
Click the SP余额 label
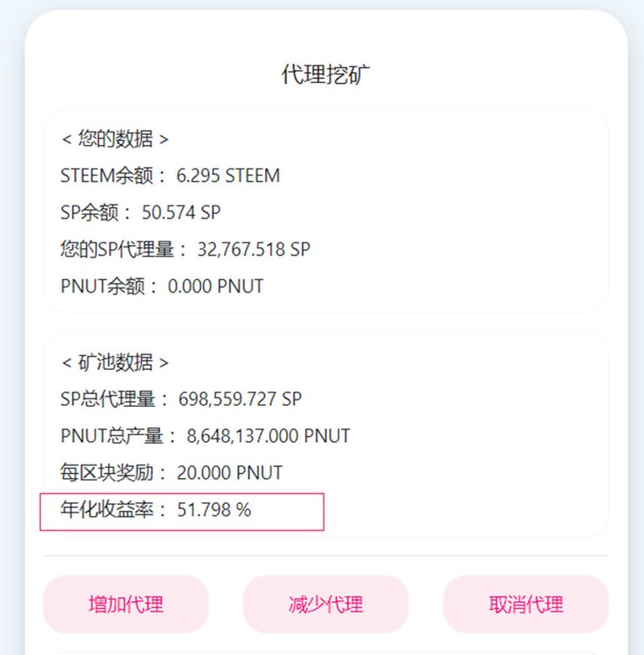point(95,212)
